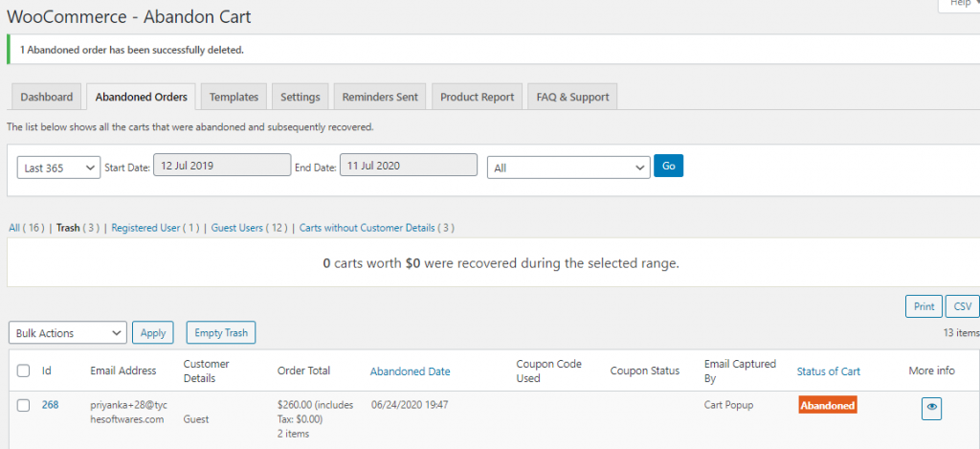View more info for order 268
This screenshot has height=449, width=980.
[x=931, y=409]
